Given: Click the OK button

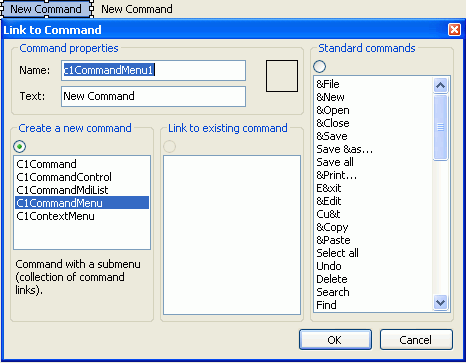Looking at the screenshot, I should point(335,340).
